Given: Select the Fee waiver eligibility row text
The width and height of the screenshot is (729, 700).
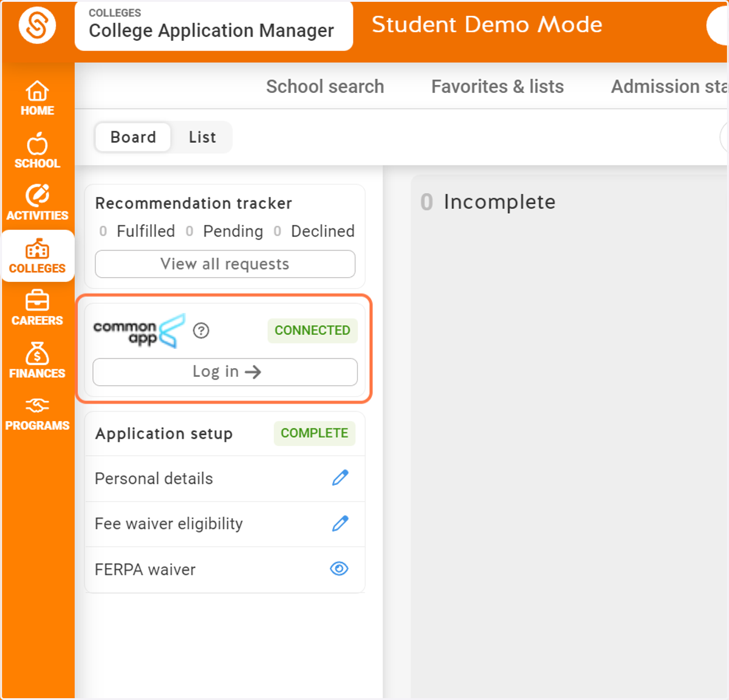Looking at the screenshot, I should [x=169, y=524].
